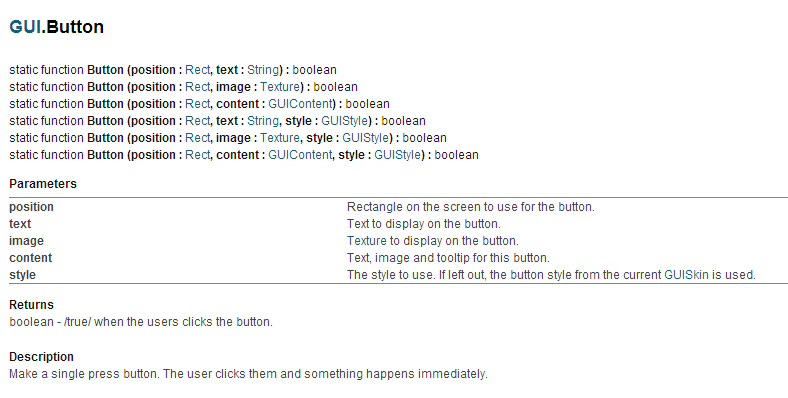Open GUIStyle in the image and style overload
788x398 pixels.
(x=366, y=138)
